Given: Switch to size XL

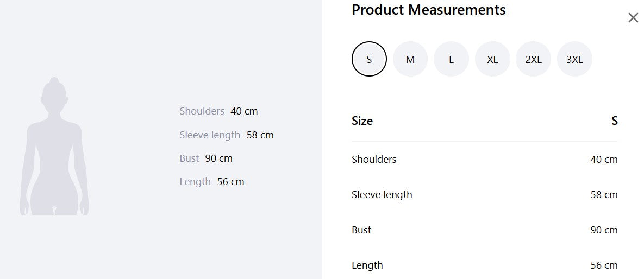Looking at the screenshot, I should (x=492, y=59).
